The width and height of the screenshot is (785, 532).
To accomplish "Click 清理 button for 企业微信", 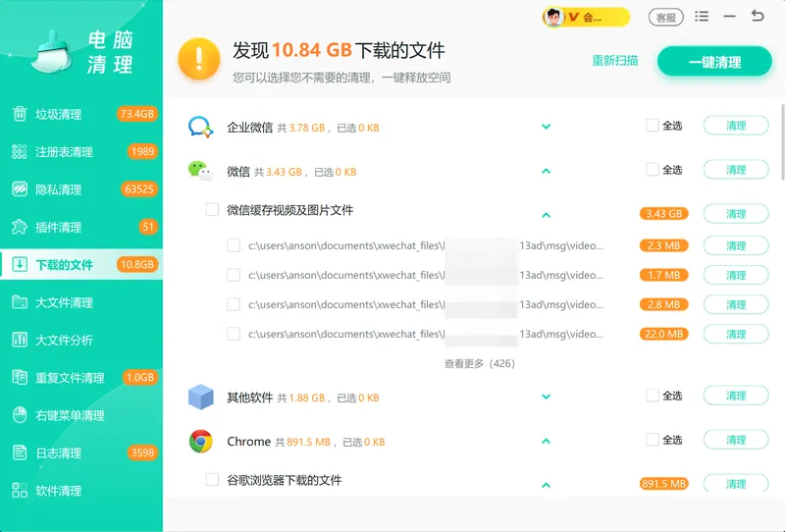I will [x=736, y=126].
